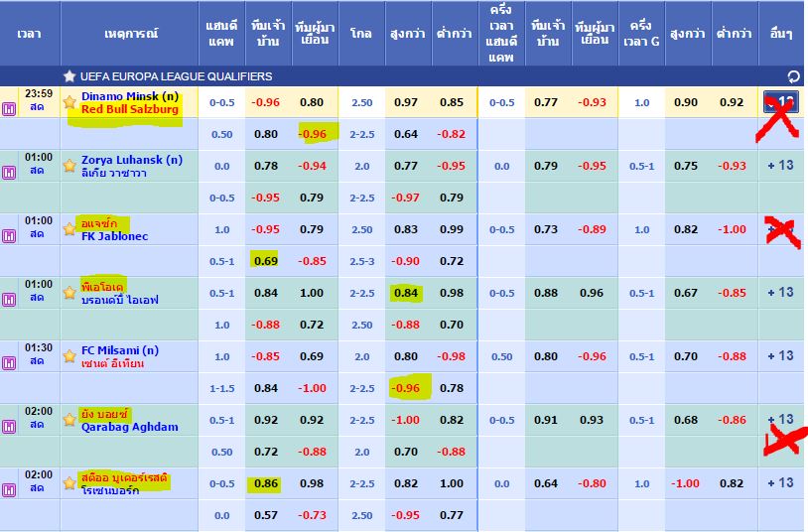Image resolution: width=808 pixels, height=532 pixels.
Task: Select under odds -0.82 in Dinamo Minsk match
Action: coord(452,134)
